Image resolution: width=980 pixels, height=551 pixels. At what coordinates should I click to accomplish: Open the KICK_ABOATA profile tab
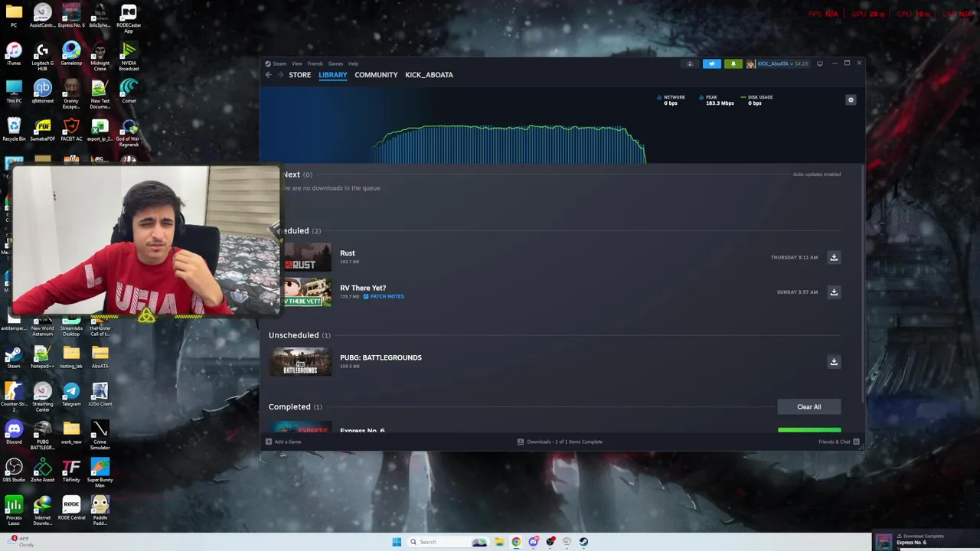(x=429, y=75)
